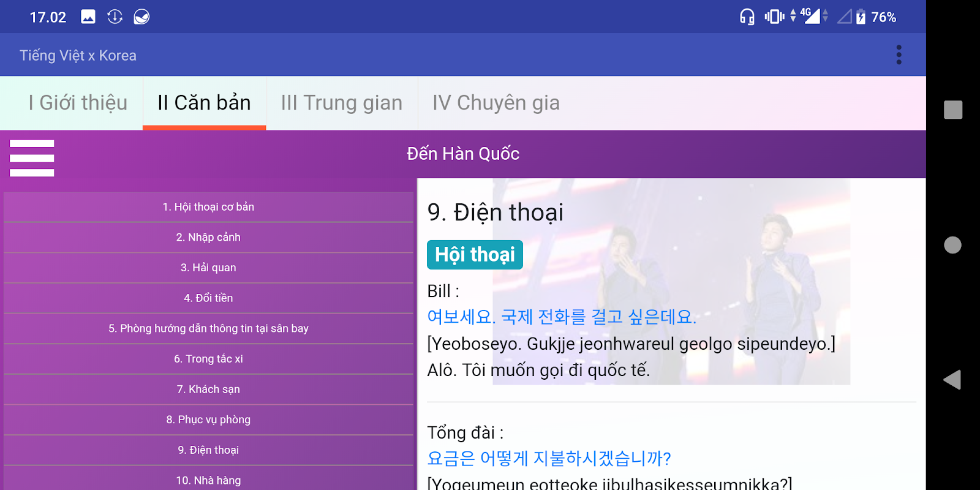Image resolution: width=980 pixels, height=490 pixels.
Task: Select lesson 9. Điện thoại in list
Action: 208,450
